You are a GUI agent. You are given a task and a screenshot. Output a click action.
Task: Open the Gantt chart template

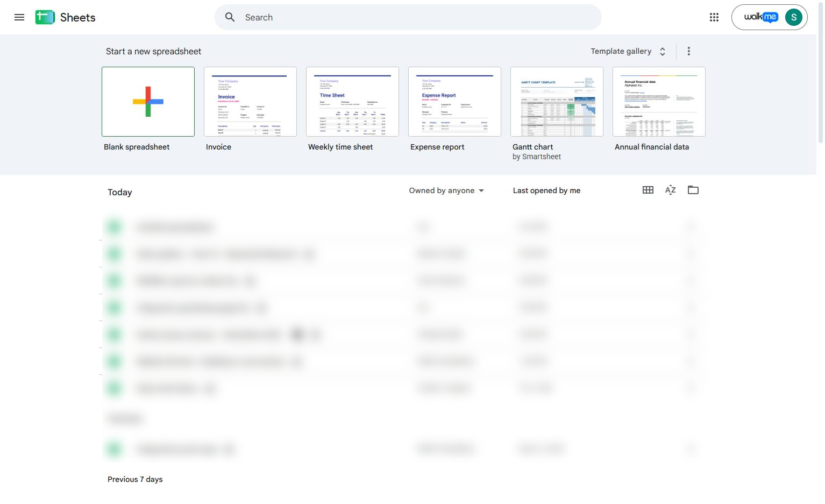click(557, 102)
